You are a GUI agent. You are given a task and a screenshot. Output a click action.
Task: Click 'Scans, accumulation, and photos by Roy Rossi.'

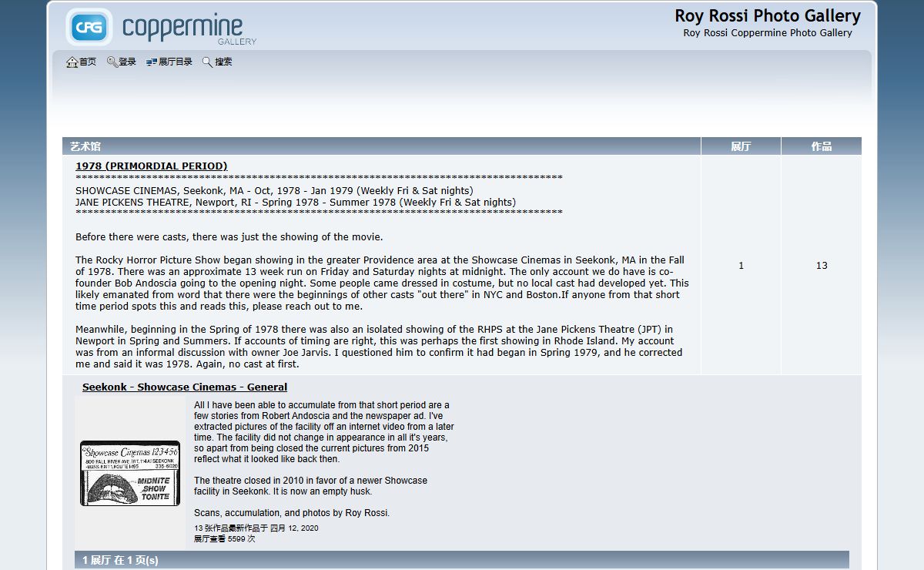click(292, 513)
